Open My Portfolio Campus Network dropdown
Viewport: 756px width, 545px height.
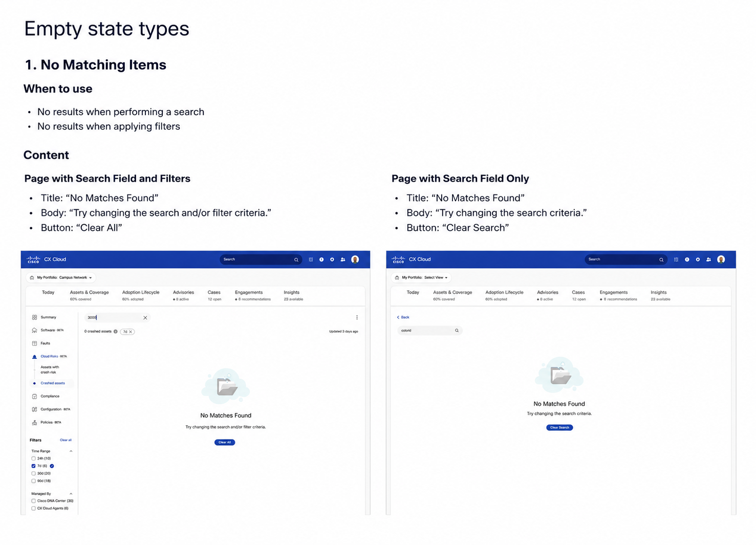(61, 277)
